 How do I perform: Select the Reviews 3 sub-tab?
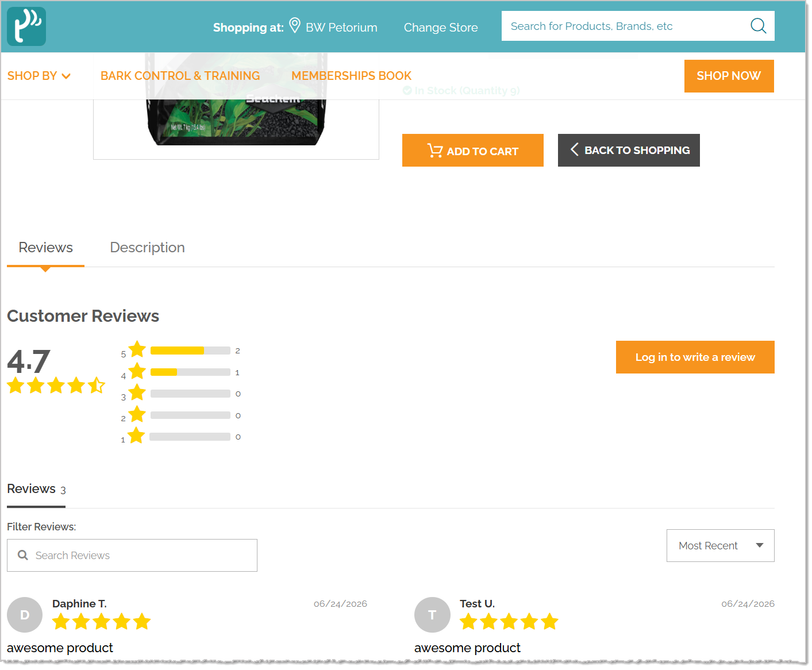pyautogui.click(x=36, y=490)
